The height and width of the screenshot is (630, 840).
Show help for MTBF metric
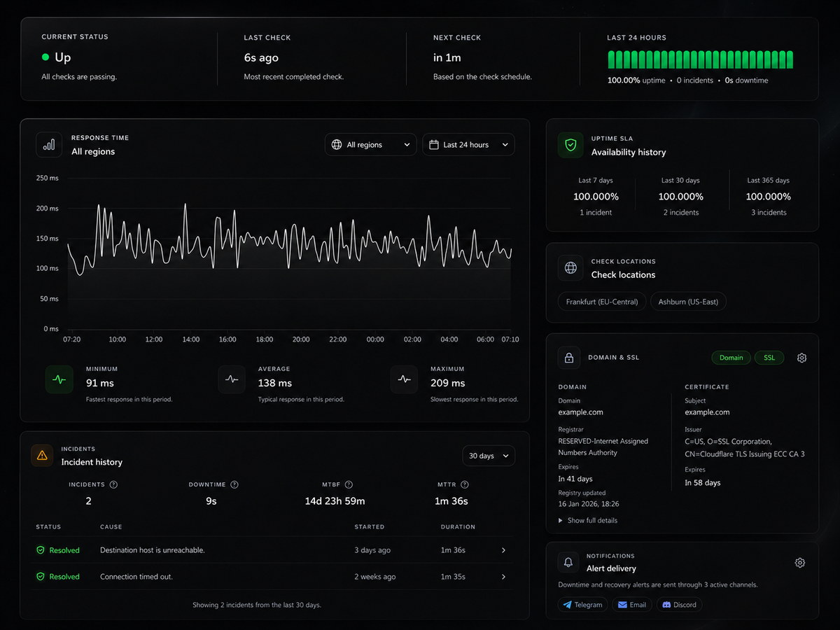click(x=349, y=484)
